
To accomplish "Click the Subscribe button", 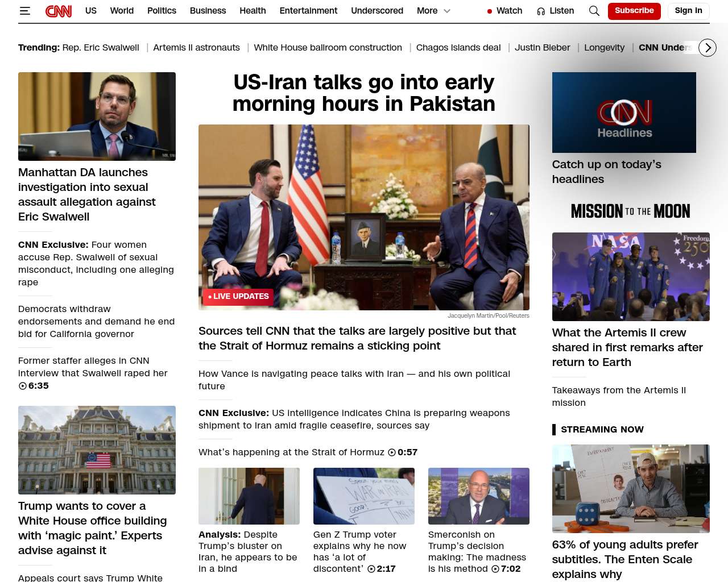I will pyautogui.click(x=634, y=11).
